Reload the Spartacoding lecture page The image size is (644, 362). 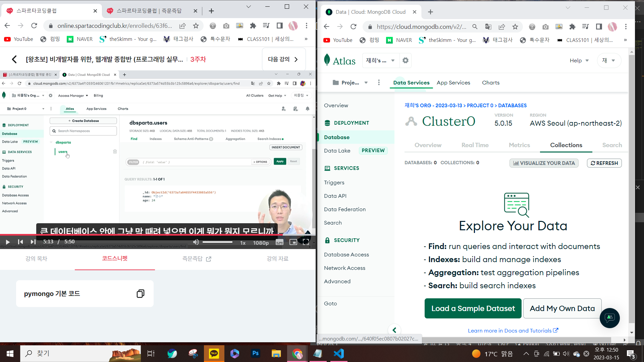click(34, 26)
